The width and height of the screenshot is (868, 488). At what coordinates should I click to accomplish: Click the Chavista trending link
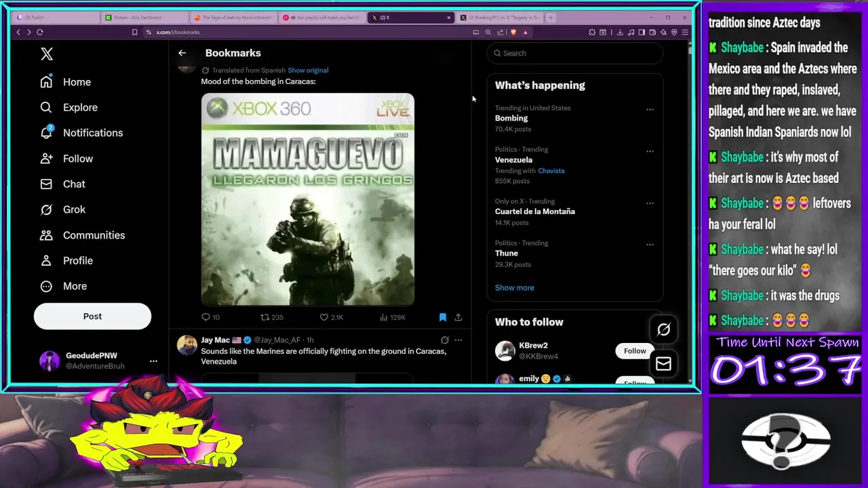[551, 171]
